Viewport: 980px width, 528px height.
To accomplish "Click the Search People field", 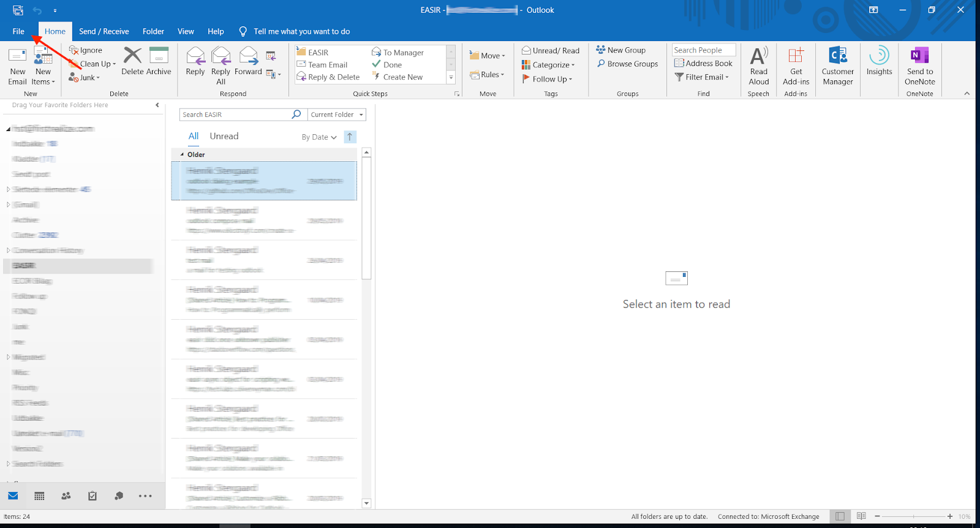I will [x=704, y=50].
